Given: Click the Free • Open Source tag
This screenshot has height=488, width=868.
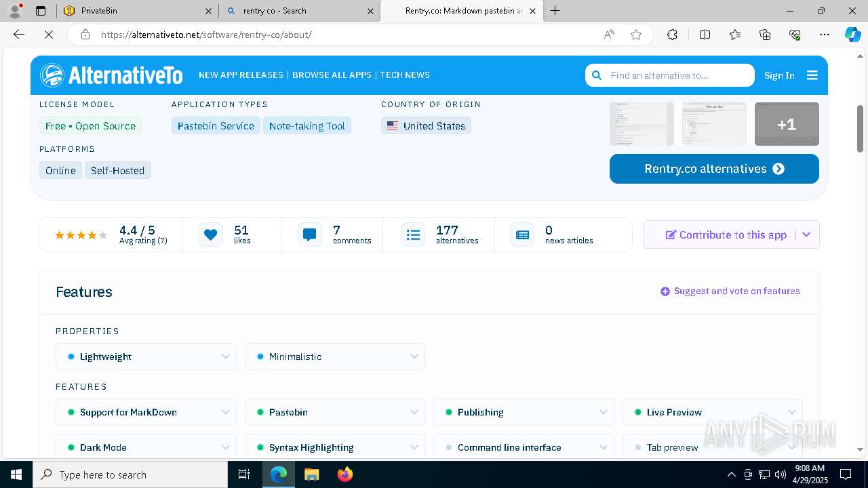Looking at the screenshot, I should (90, 126).
